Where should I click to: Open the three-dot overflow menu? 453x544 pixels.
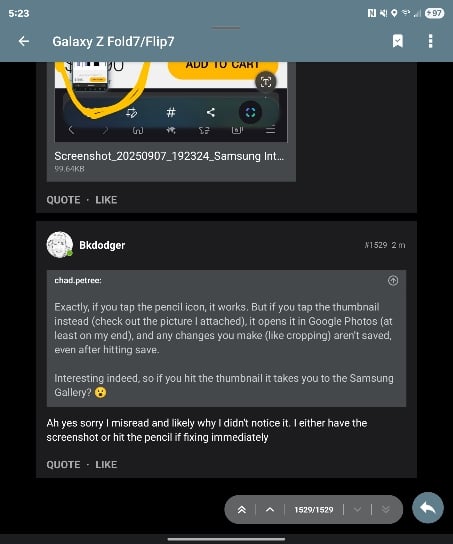[x=430, y=41]
